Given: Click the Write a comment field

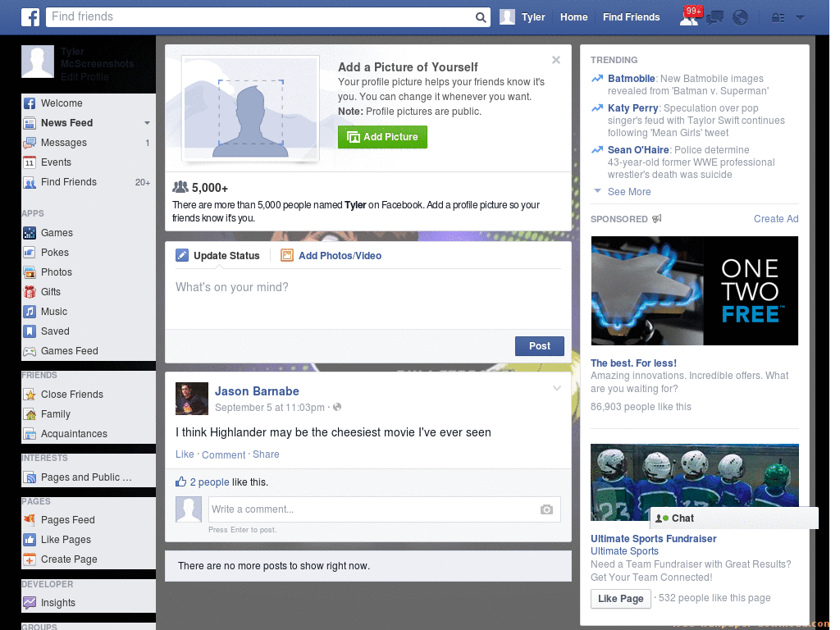Looking at the screenshot, I should [374, 509].
